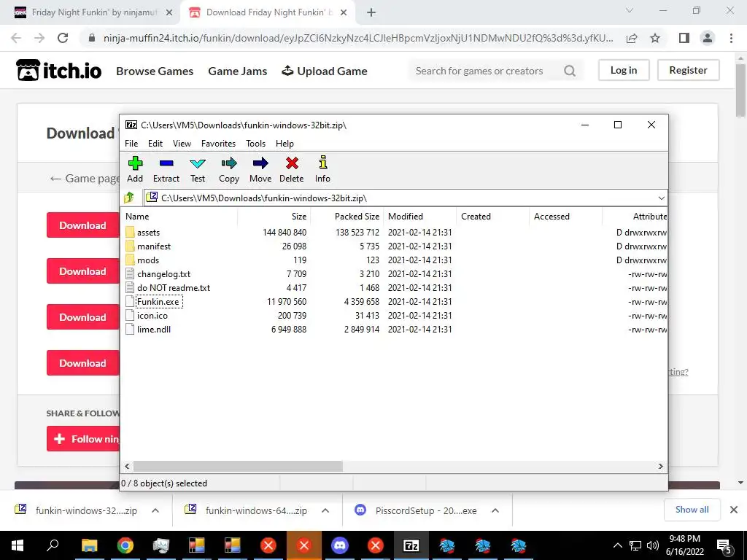
Task: Click the 7-Zip scrollbar right arrow
Action: tap(660, 466)
